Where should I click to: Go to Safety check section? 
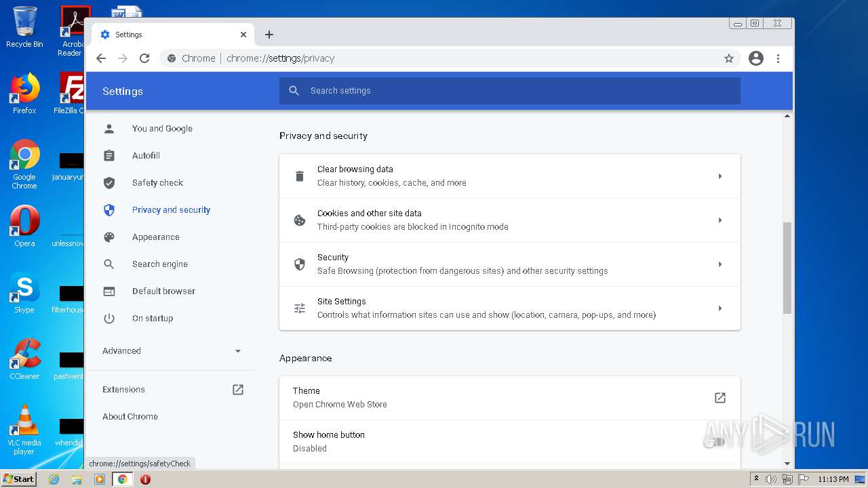pos(157,183)
